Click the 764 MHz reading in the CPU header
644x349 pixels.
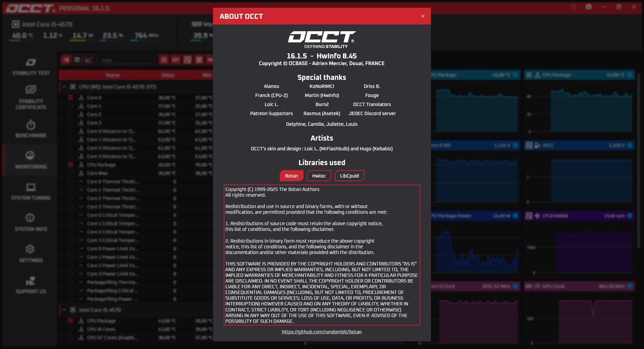[146, 35]
